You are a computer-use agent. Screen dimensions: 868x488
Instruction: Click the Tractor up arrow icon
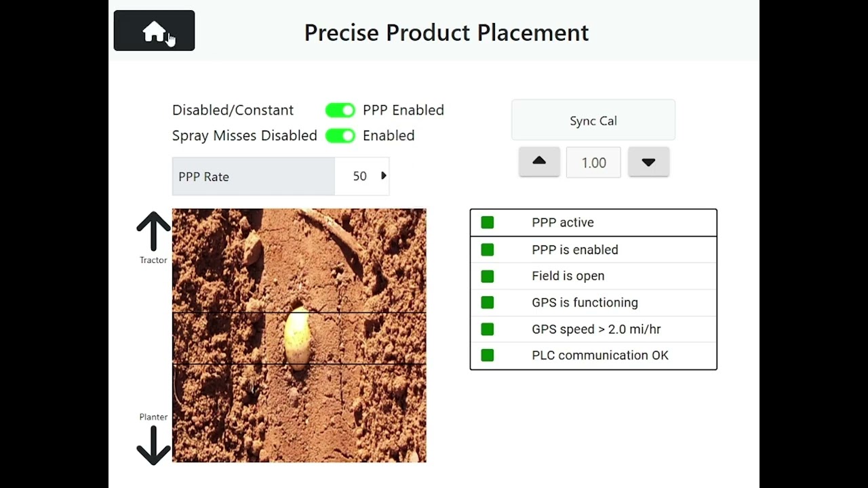tap(153, 231)
